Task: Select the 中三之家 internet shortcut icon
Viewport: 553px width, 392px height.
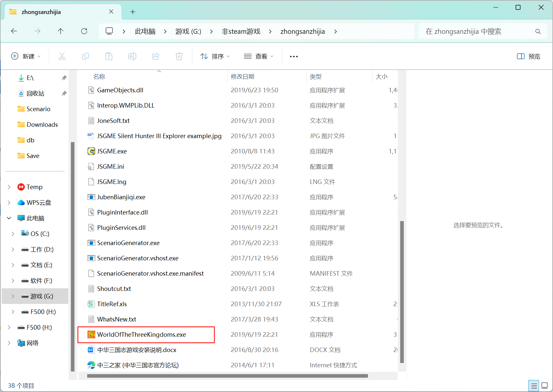Action: [x=91, y=365]
